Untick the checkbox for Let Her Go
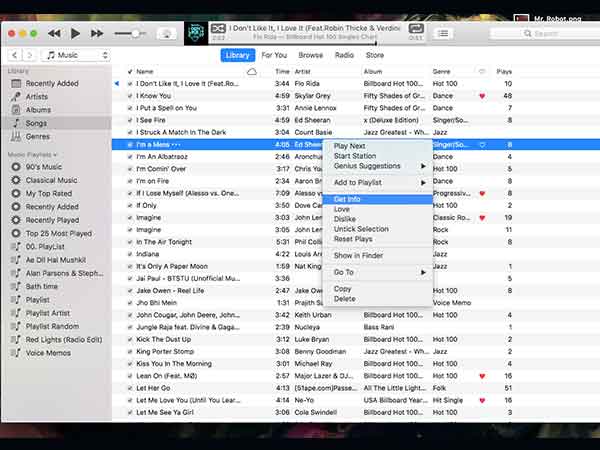This screenshot has width=600, height=450. point(130,388)
